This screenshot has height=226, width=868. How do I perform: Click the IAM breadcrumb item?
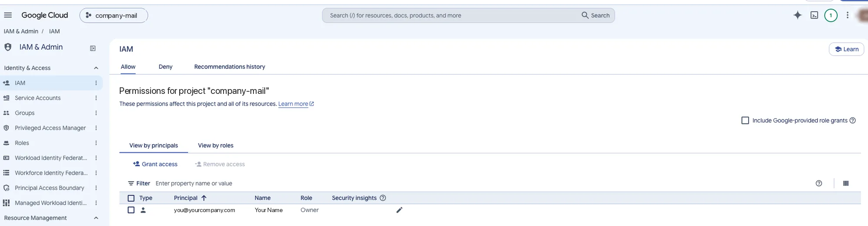click(54, 31)
